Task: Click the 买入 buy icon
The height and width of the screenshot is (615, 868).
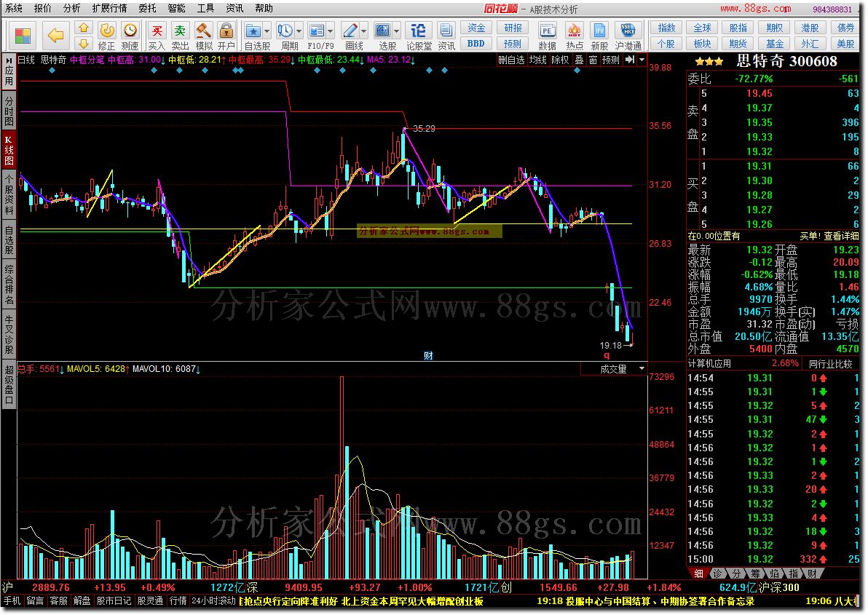Action: [157, 31]
